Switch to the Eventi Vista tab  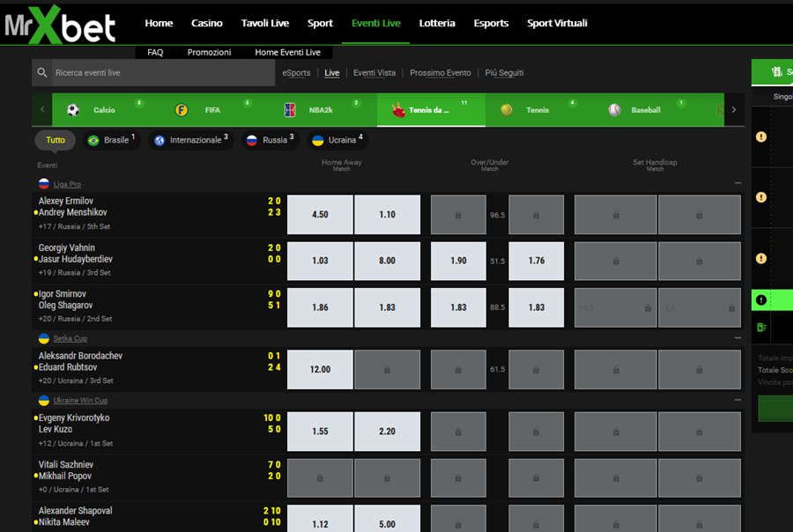tap(374, 73)
